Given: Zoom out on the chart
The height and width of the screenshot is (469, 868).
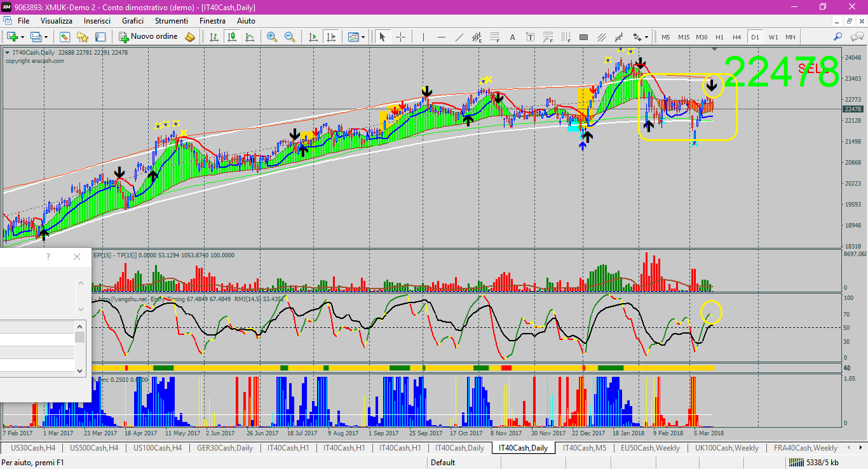Looking at the screenshot, I should (290, 37).
